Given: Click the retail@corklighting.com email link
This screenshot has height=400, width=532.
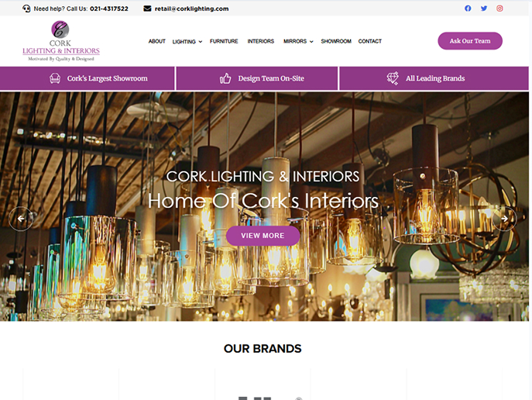Looking at the screenshot, I should click(192, 9).
